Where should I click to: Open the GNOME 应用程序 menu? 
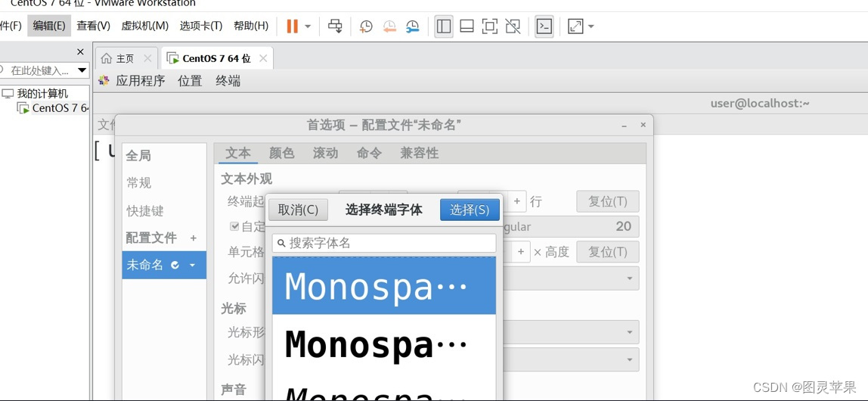141,81
